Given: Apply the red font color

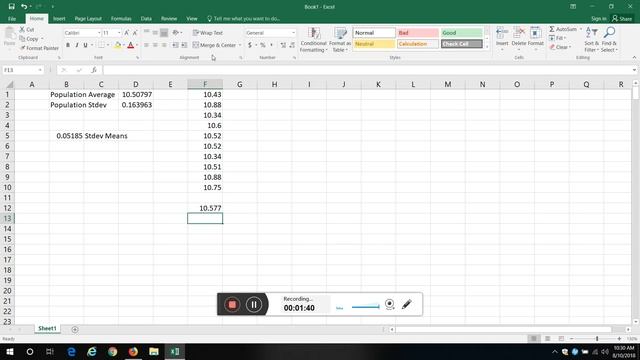Looking at the screenshot, I should (x=131, y=45).
